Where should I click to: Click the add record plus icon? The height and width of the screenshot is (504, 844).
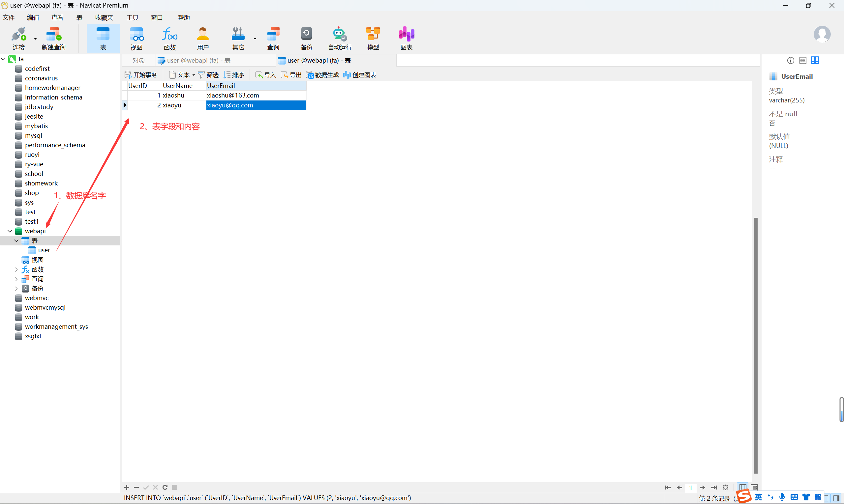[x=127, y=487]
